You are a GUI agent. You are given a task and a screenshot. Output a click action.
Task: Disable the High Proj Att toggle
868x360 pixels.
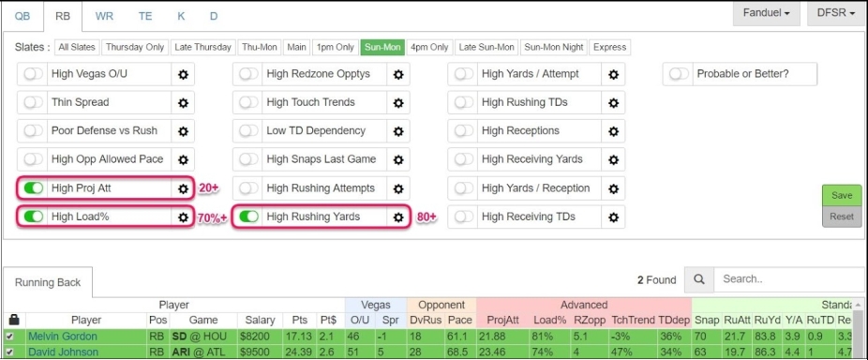click(33, 188)
